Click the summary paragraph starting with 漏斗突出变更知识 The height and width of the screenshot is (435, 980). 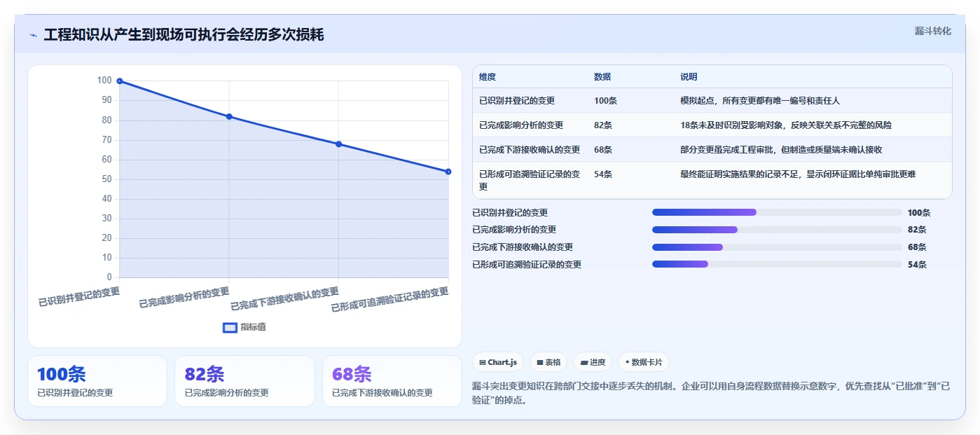point(712,394)
